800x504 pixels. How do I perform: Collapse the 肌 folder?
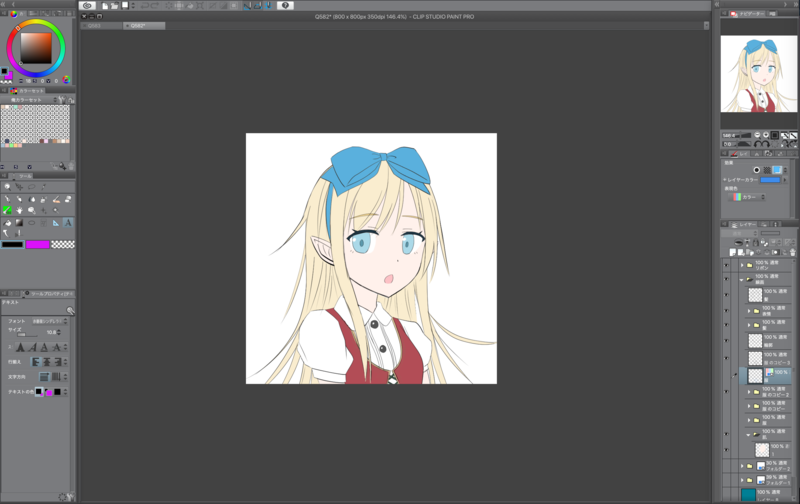point(748,435)
